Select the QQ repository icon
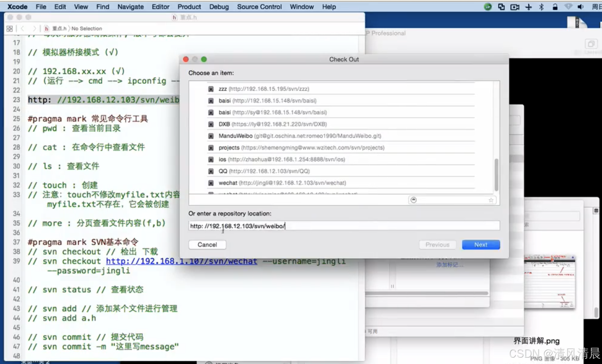 [x=211, y=171]
